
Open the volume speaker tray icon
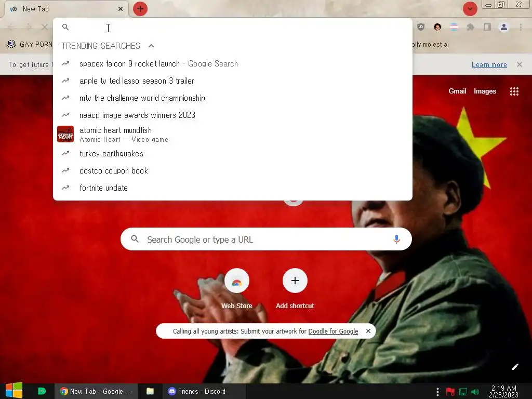click(x=475, y=392)
